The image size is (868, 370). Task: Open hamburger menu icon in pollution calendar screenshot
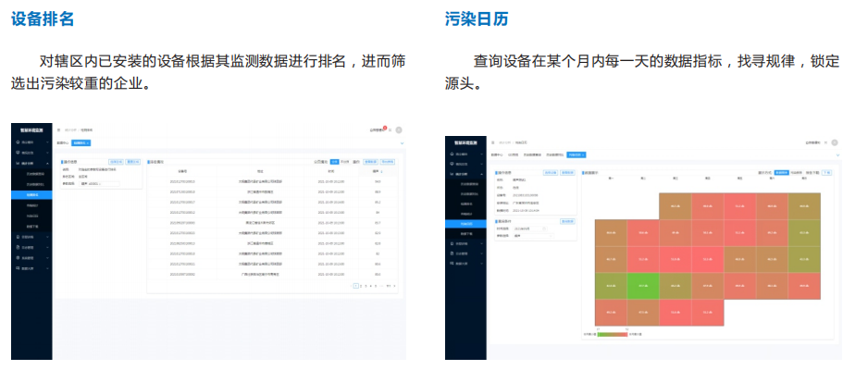(492, 142)
